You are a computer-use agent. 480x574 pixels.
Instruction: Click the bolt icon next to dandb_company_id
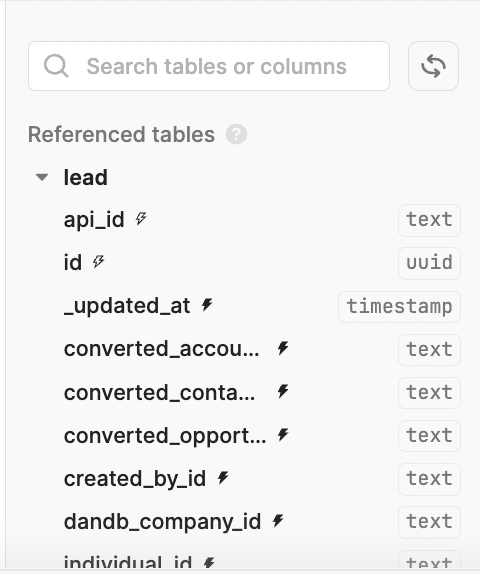pos(278,521)
